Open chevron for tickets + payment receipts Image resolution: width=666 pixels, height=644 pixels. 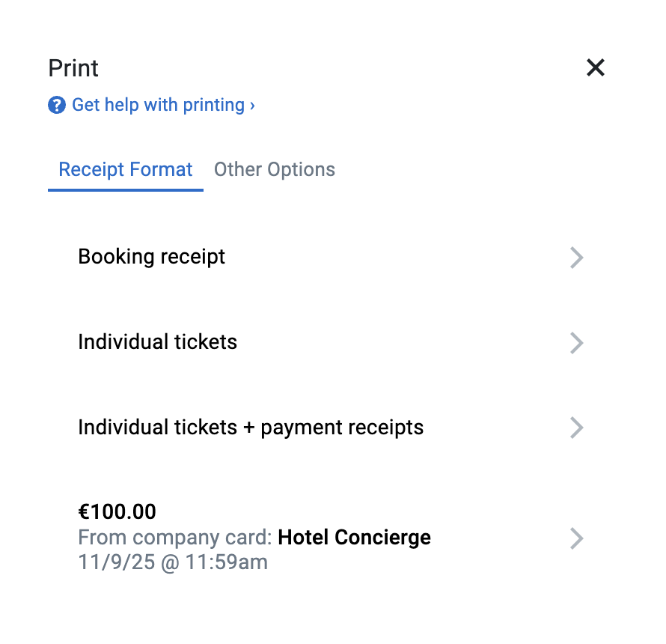click(576, 428)
